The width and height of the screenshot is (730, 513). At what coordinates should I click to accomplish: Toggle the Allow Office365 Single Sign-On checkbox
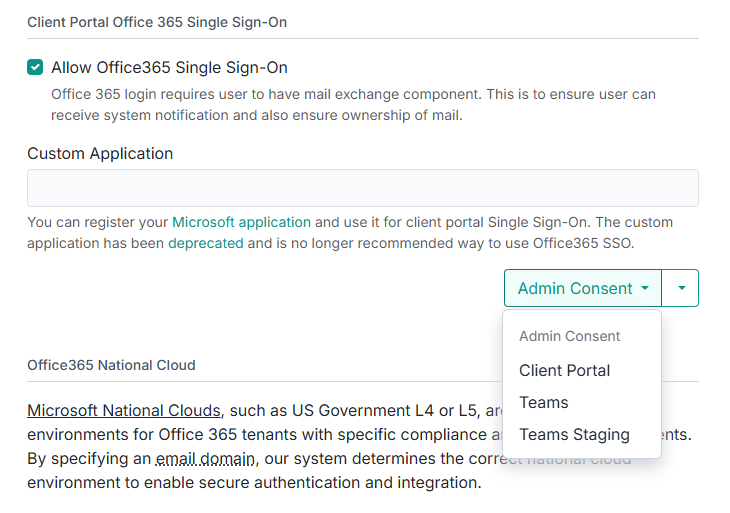[x=36, y=68]
